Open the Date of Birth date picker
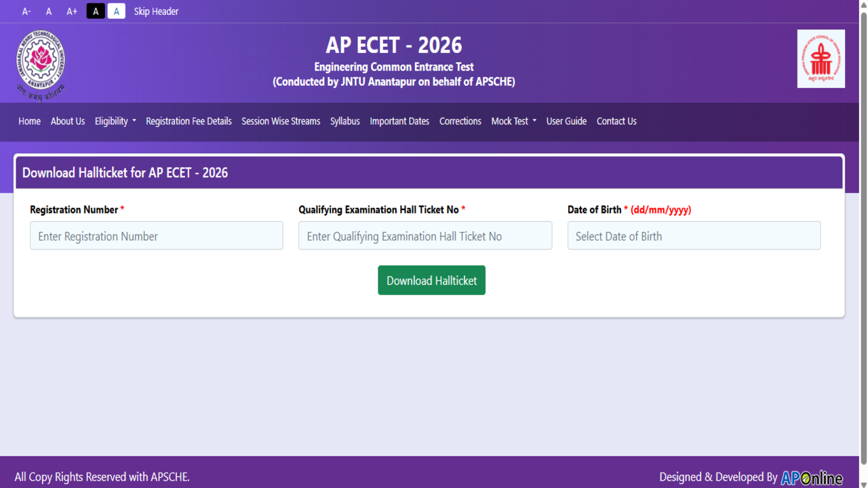The height and width of the screenshot is (488, 868). click(x=694, y=235)
